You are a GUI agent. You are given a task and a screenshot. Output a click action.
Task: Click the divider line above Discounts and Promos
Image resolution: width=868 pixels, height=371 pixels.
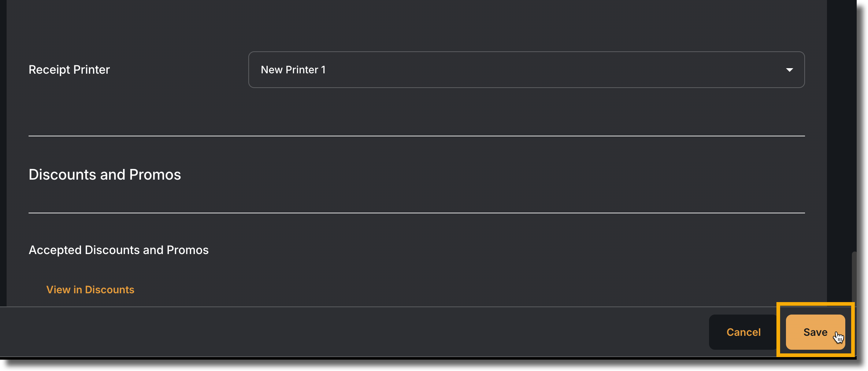coord(416,136)
